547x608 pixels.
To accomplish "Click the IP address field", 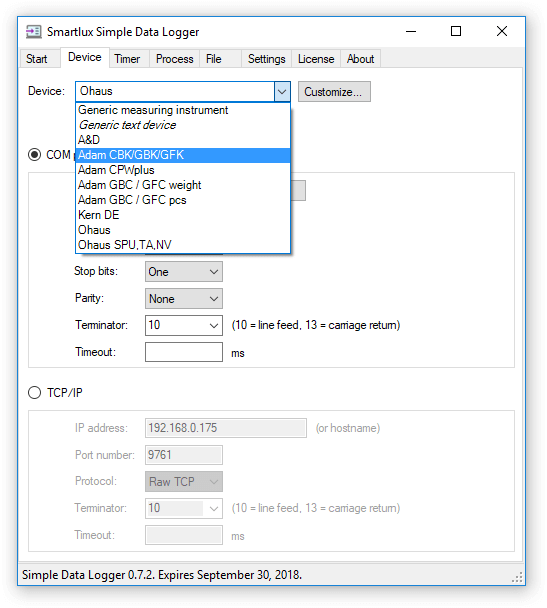I will tap(226, 428).
